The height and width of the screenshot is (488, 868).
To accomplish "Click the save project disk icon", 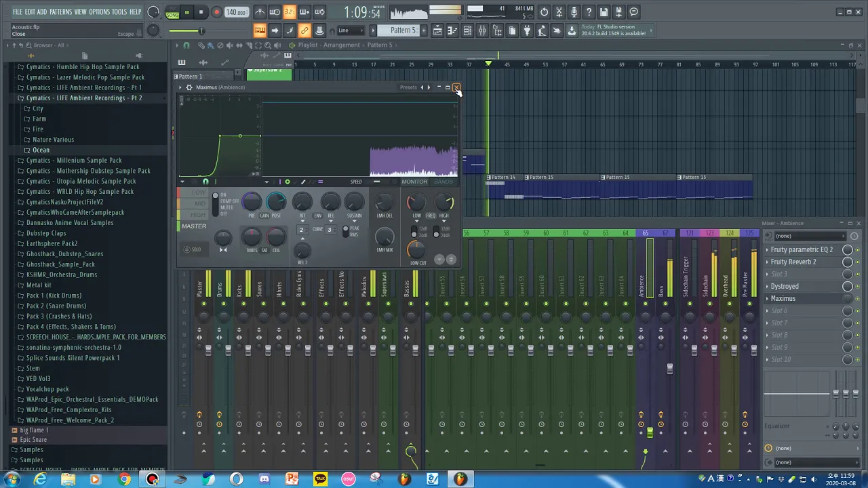I will point(604,12).
